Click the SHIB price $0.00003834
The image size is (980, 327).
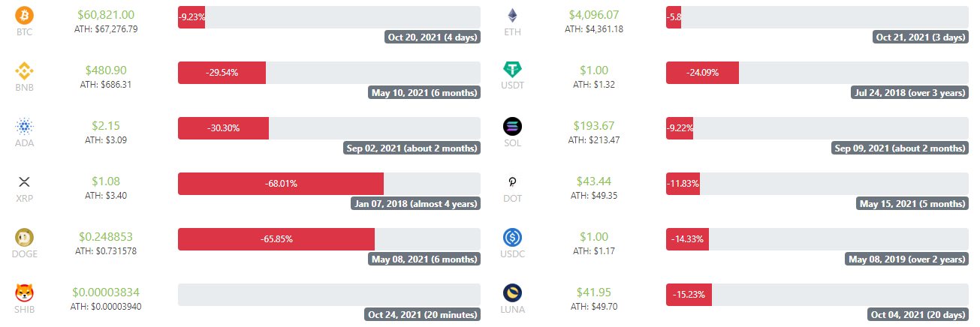pos(106,292)
